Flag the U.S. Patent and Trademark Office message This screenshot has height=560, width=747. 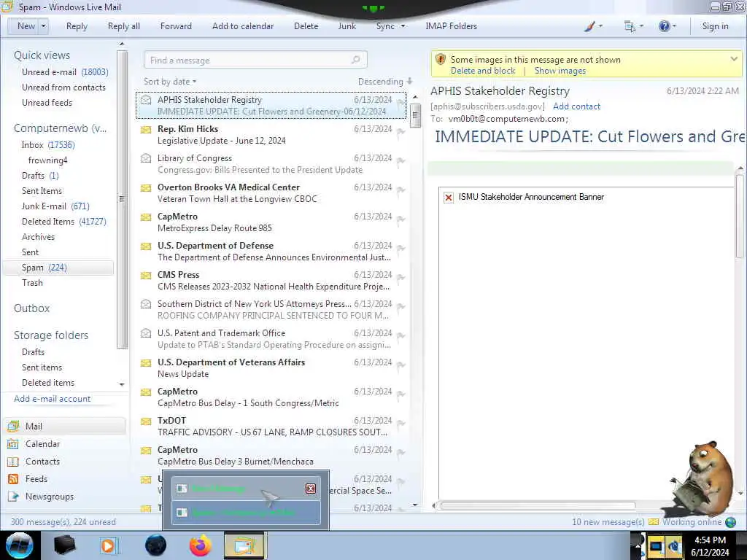coord(400,335)
